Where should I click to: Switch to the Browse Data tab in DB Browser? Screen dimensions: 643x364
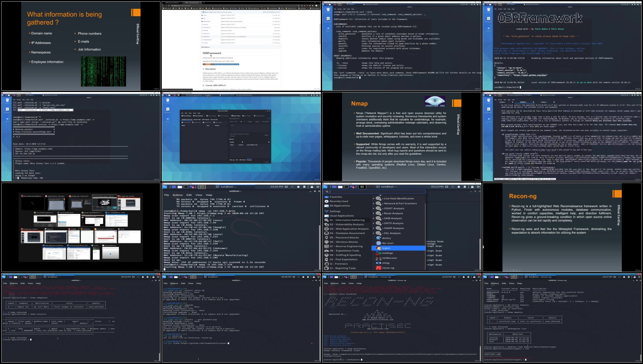click(197, 120)
